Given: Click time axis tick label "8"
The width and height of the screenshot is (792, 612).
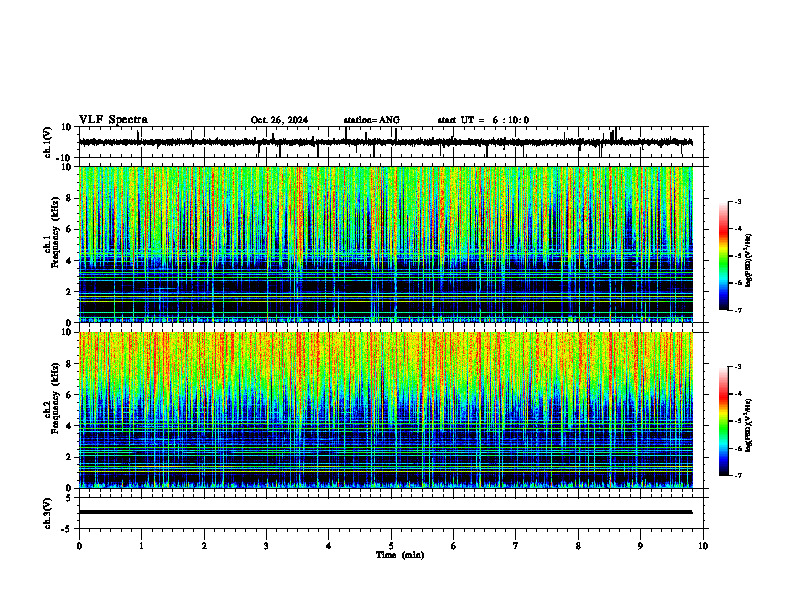Looking at the screenshot, I should (x=578, y=546).
